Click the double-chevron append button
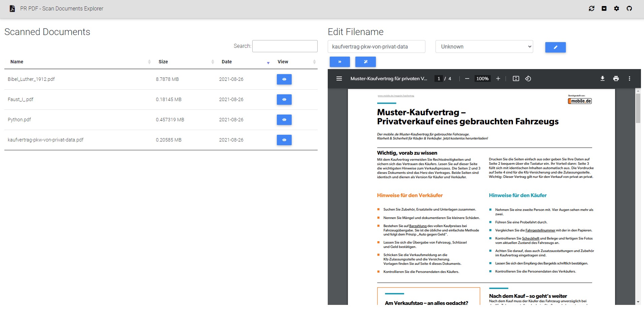Image resolution: width=644 pixels, height=315 pixels. (x=340, y=62)
